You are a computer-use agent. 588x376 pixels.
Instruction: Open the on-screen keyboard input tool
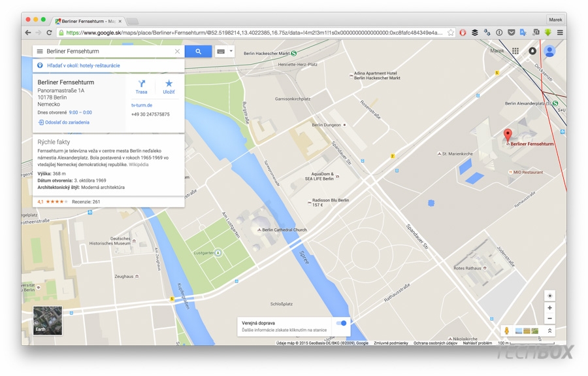pos(221,52)
